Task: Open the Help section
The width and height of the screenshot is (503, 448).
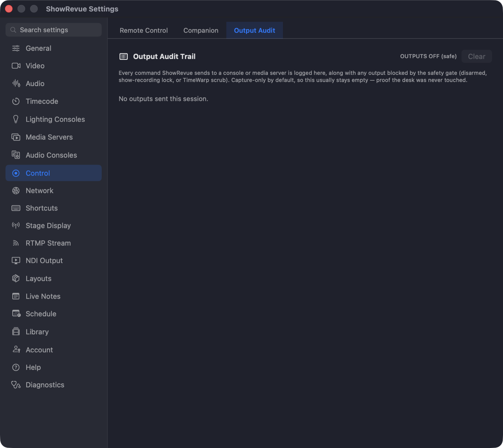Action: (53, 367)
